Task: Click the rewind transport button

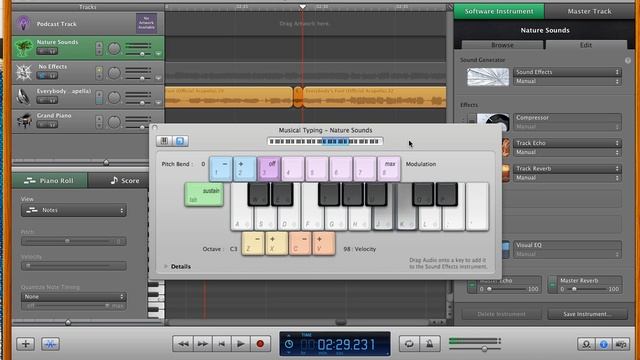Action: point(182,344)
